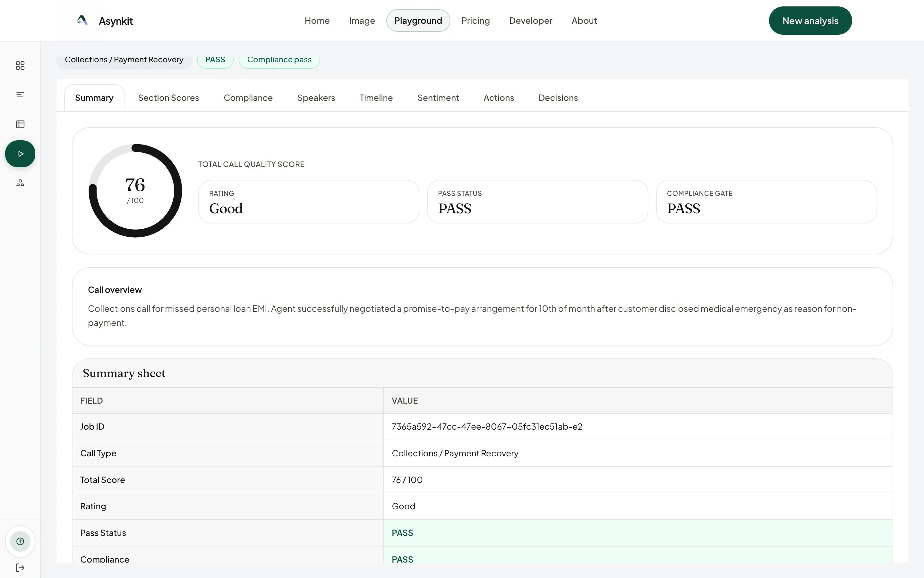
Task: Select Playground in top navigation
Action: pos(418,21)
